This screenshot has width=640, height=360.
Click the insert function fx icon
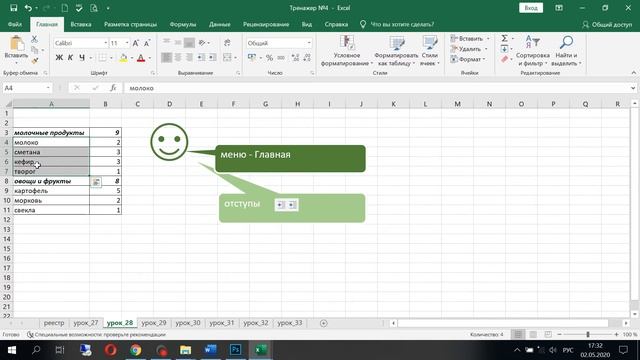[113, 88]
